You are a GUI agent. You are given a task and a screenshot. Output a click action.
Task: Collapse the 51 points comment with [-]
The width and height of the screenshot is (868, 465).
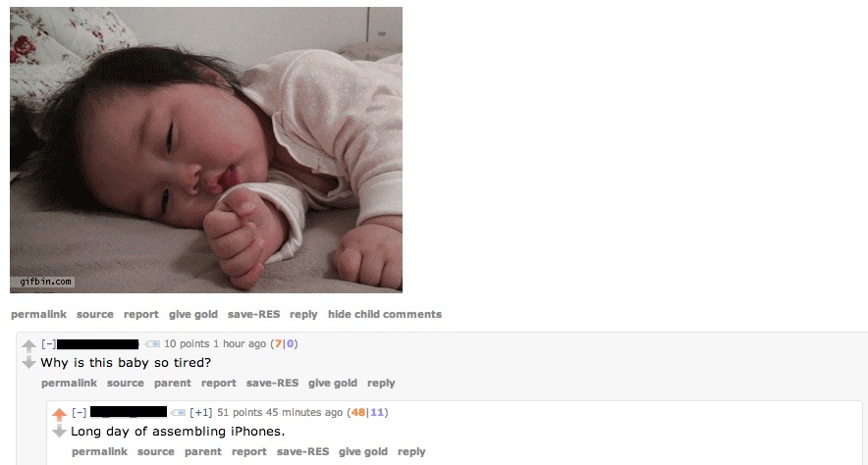[80, 412]
